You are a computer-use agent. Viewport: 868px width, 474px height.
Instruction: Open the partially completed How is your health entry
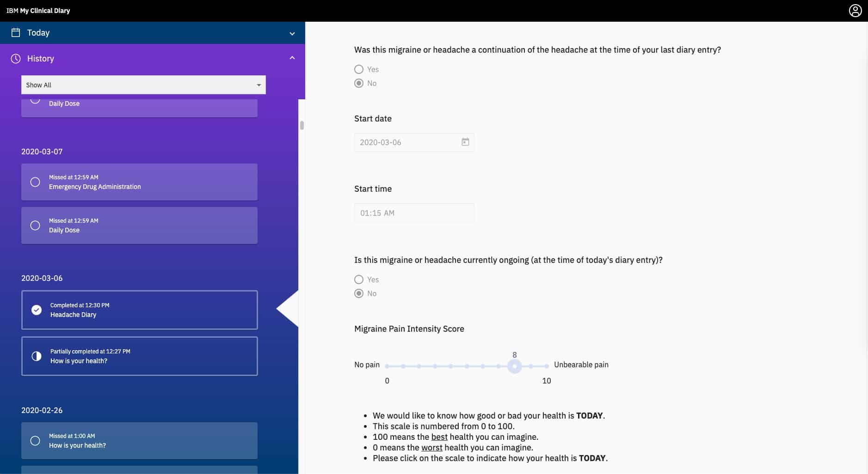point(139,356)
